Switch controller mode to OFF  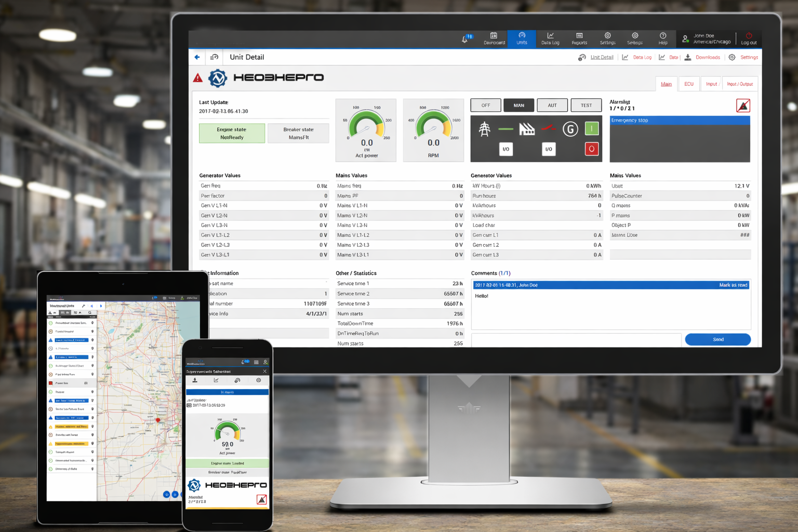coord(485,105)
